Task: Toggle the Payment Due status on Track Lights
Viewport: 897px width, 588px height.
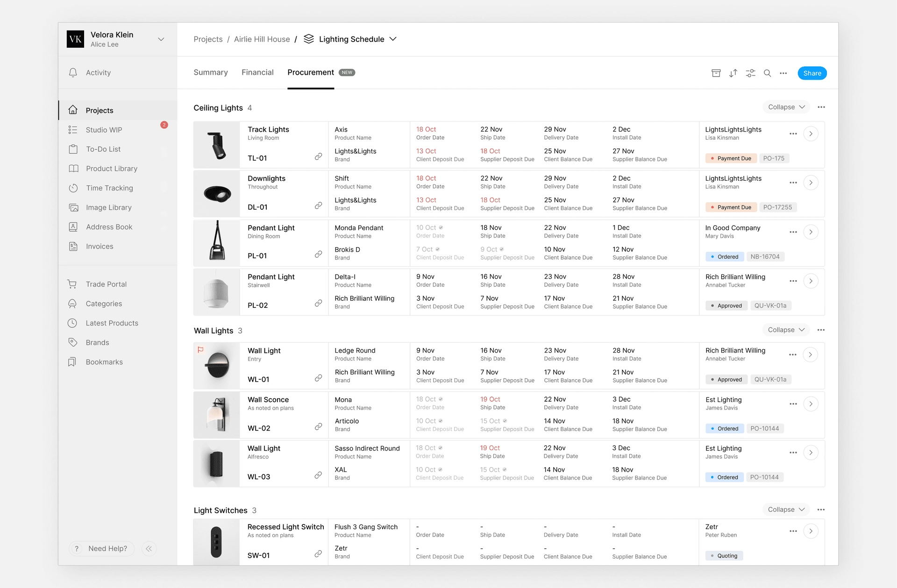Action: 731,158
